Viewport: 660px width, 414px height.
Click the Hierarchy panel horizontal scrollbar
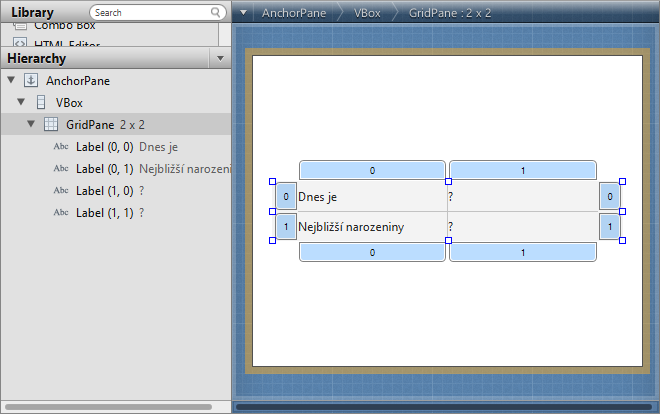[109, 407]
